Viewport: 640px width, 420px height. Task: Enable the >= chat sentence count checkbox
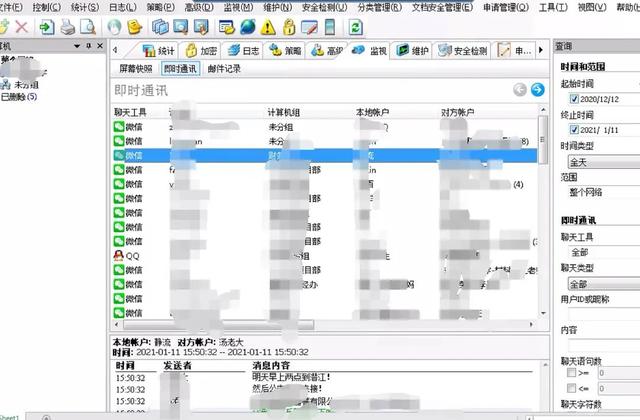(x=572, y=372)
